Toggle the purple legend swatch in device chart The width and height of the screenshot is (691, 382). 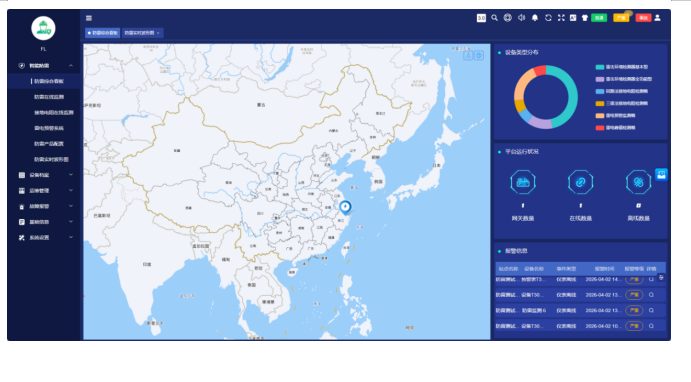(x=599, y=79)
